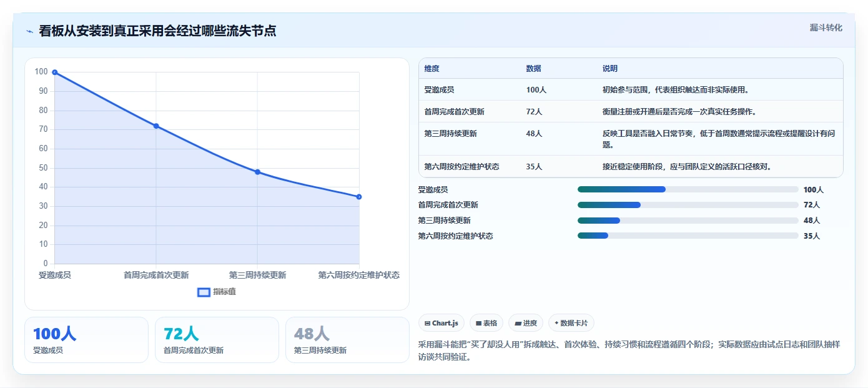This screenshot has width=868, height=388.
Task: Click the table cell reading 35人
Action: (x=534, y=167)
